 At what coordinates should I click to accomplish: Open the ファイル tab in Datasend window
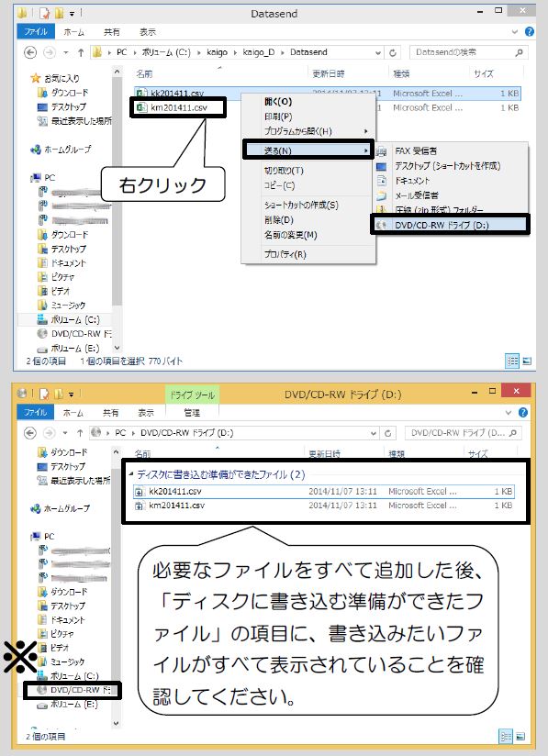pos(36,32)
